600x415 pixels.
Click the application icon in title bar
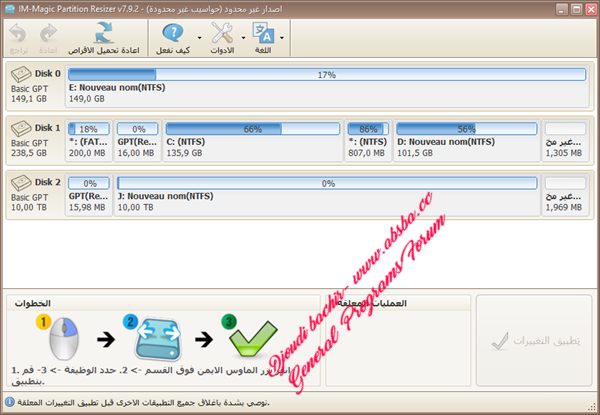click(x=10, y=9)
